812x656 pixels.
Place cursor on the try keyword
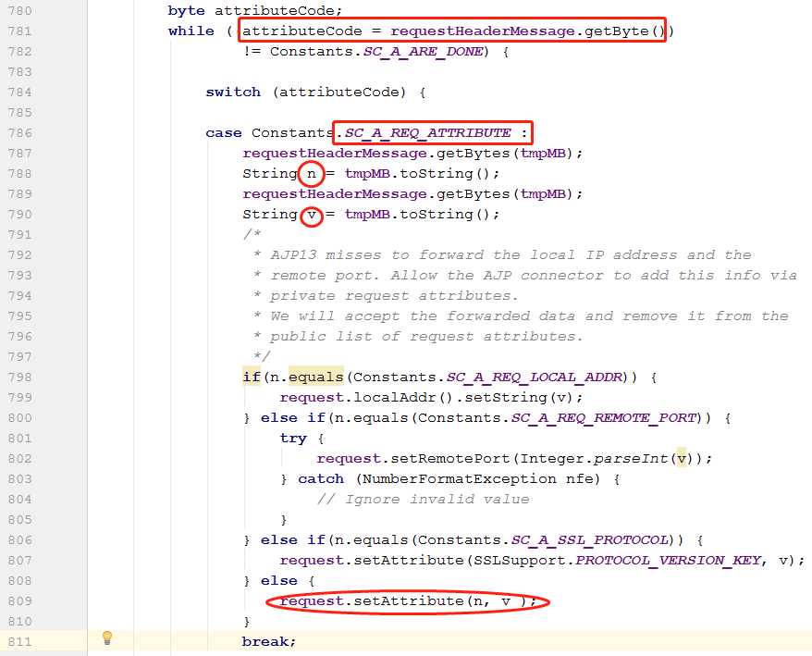click(x=293, y=439)
